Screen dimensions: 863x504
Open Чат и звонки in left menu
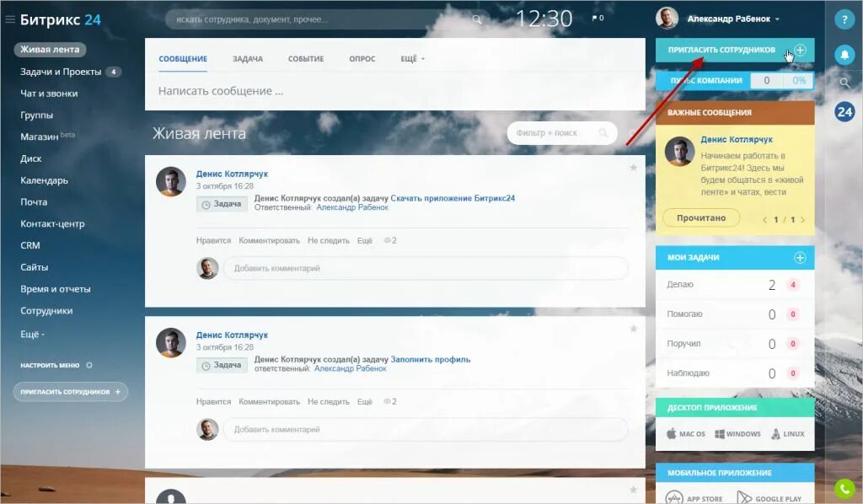point(49,94)
